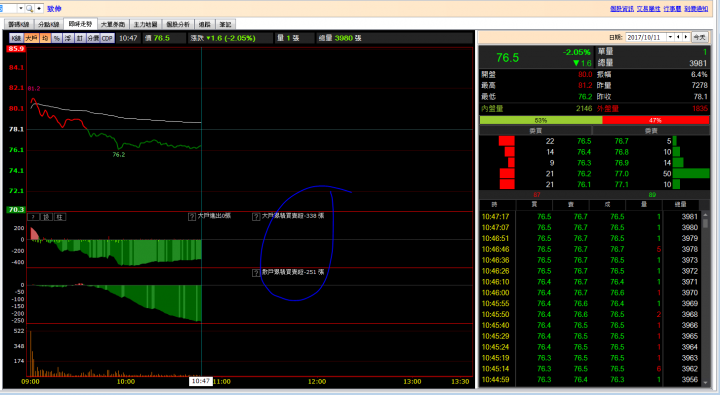Viewport: 720px width, 395px height.
Task: Click the bid price 76.1 in order book
Action: pos(584,184)
